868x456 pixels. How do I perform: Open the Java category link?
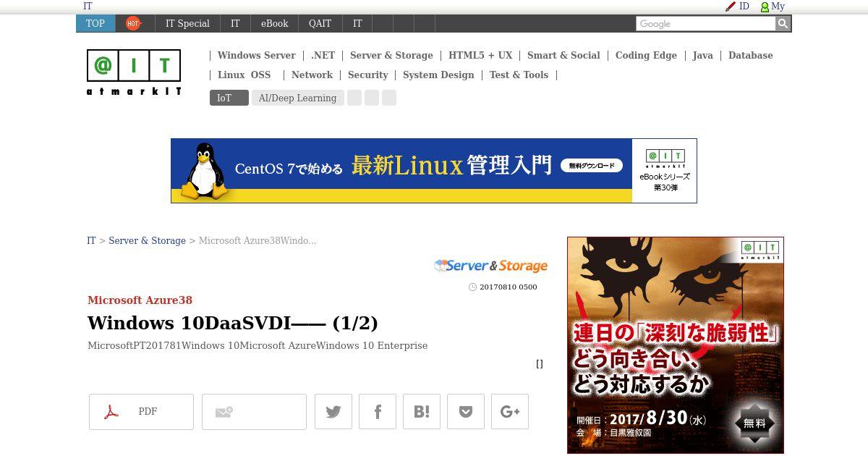pos(702,55)
